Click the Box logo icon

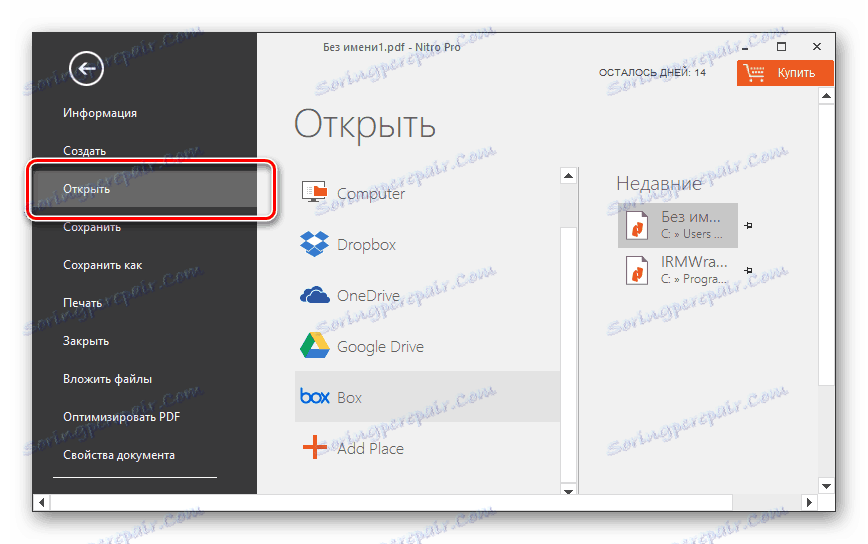pos(314,396)
